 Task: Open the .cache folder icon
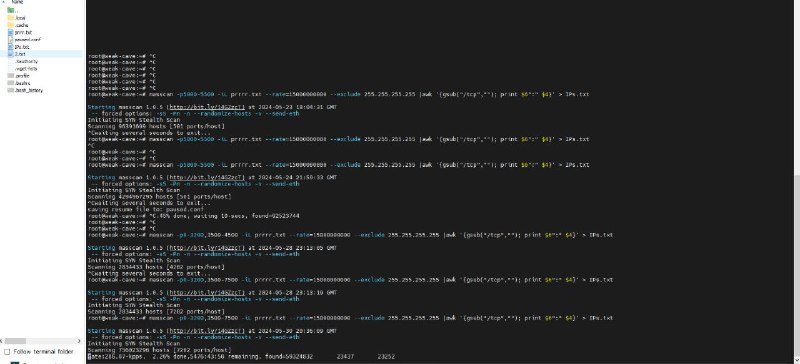coord(10,25)
